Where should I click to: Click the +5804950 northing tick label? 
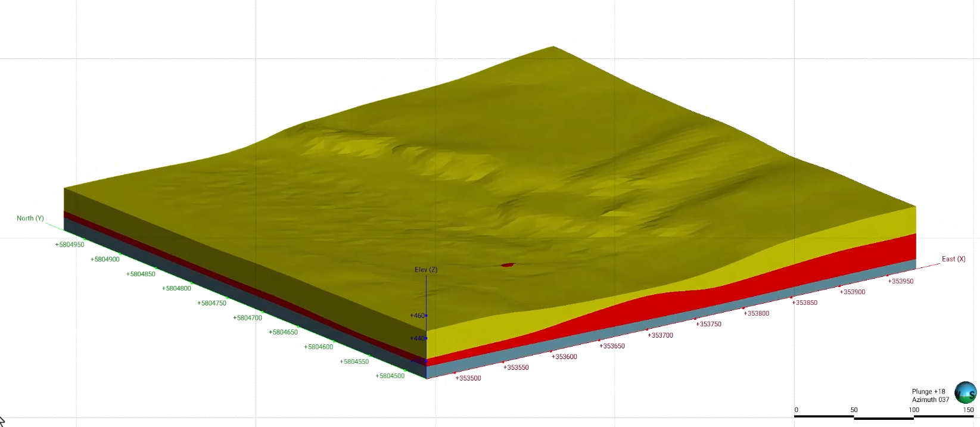pos(70,245)
